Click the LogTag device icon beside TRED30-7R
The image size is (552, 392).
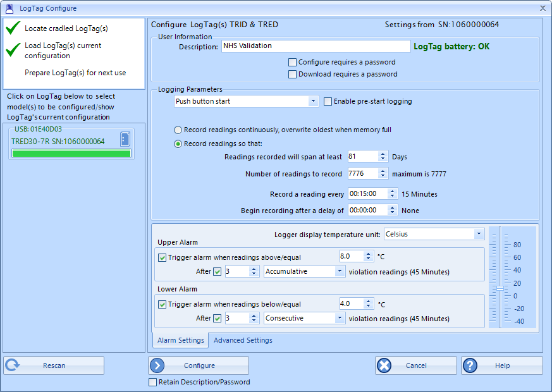pyautogui.click(x=125, y=139)
